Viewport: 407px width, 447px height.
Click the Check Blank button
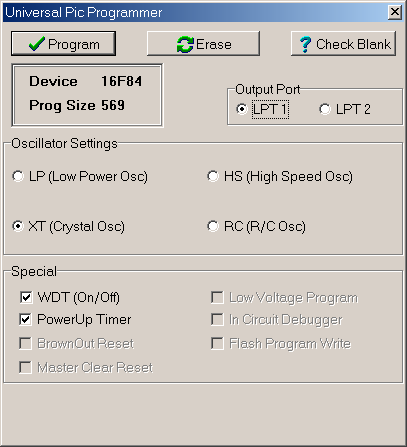click(x=343, y=43)
